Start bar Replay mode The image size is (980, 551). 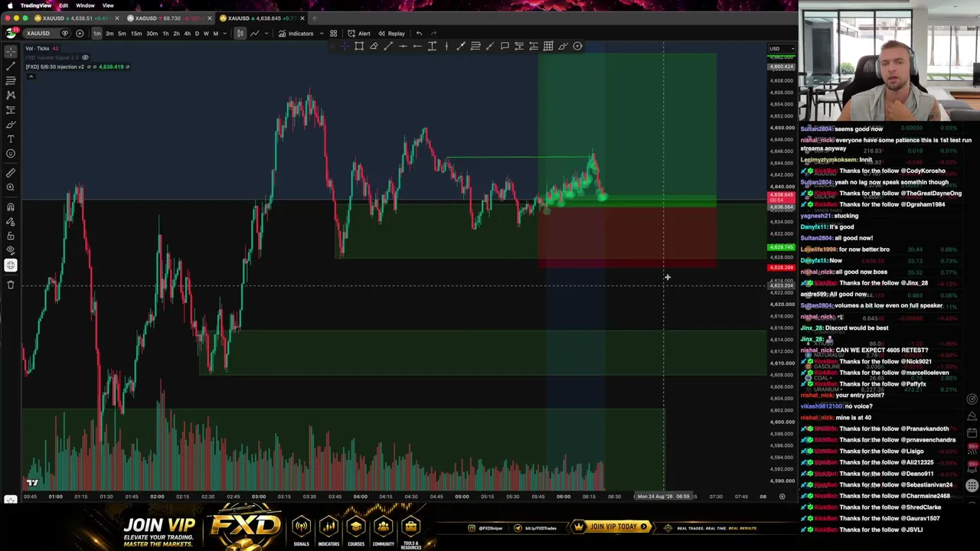pyautogui.click(x=391, y=34)
